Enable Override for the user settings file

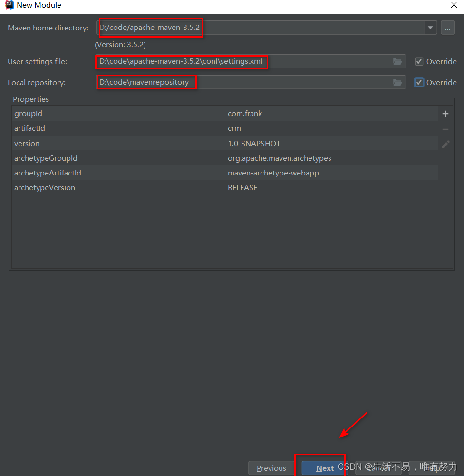(x=419, y=61)
